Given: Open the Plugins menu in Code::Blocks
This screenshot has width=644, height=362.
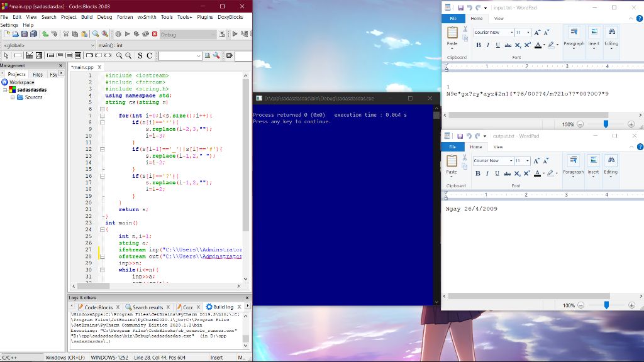Looking at the screenshot, I should [204, 17].
